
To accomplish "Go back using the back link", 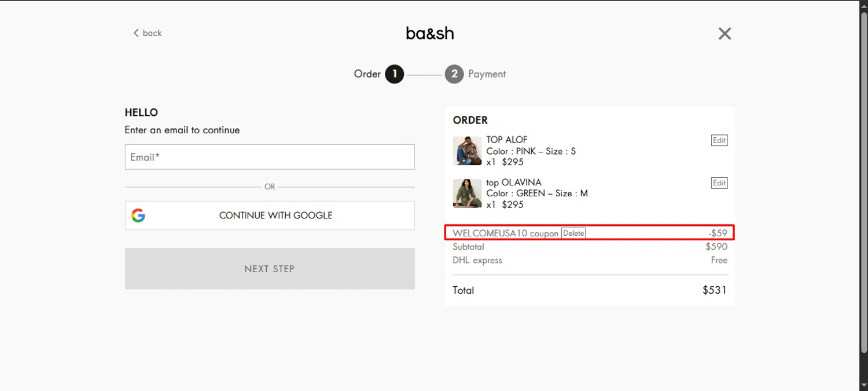I will tap(148, 33).
